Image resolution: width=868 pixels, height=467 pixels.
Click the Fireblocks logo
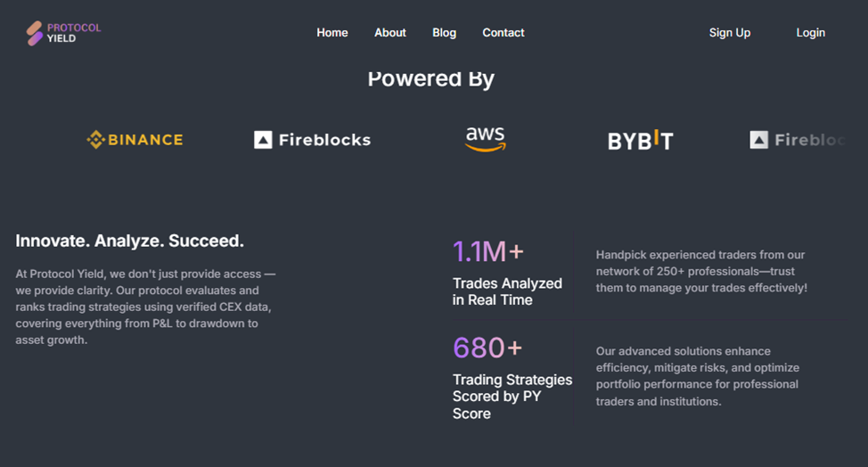point(312,140)
